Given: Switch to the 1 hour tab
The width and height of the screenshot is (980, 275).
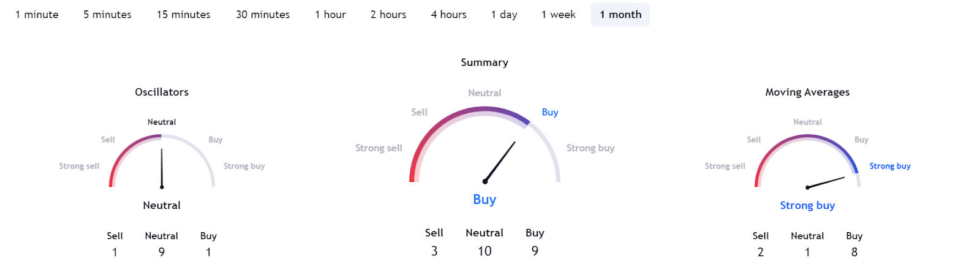Looking at the screenshot, I should [331, 15].
